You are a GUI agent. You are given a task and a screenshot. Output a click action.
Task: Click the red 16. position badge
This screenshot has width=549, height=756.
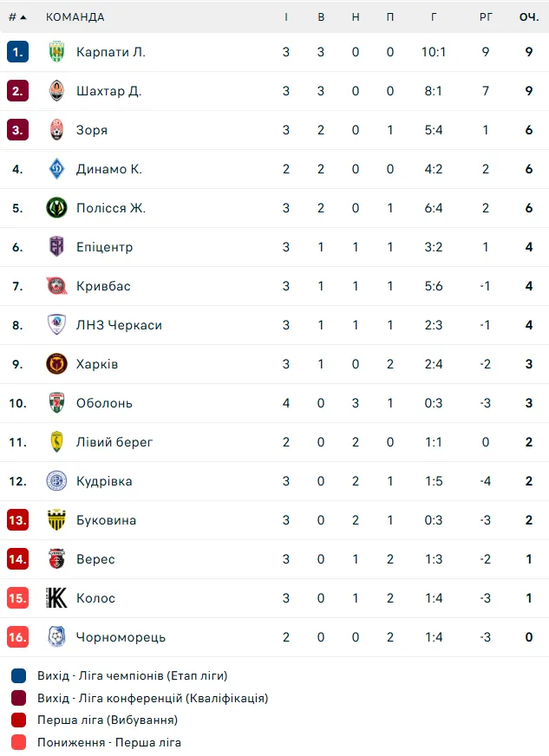click(x=18, y=637)
